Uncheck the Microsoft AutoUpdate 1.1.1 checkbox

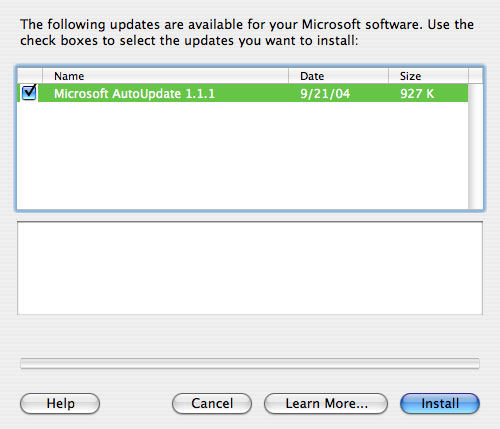coord(29,93)
